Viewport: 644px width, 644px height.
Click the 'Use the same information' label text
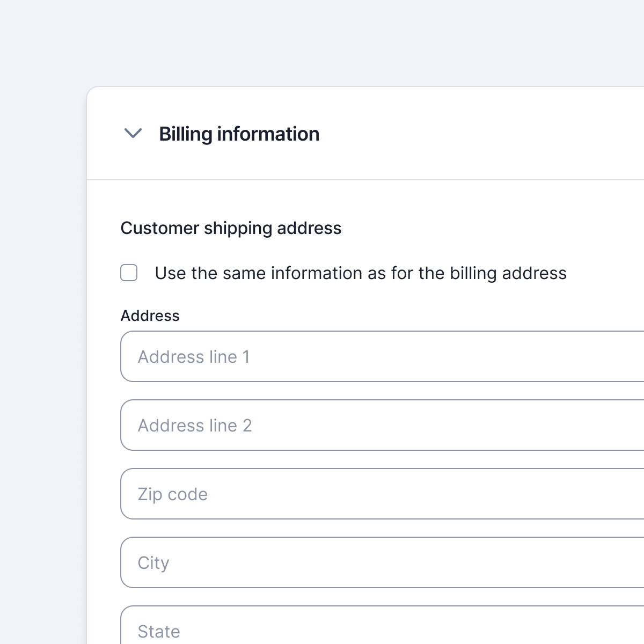(361, 273)
